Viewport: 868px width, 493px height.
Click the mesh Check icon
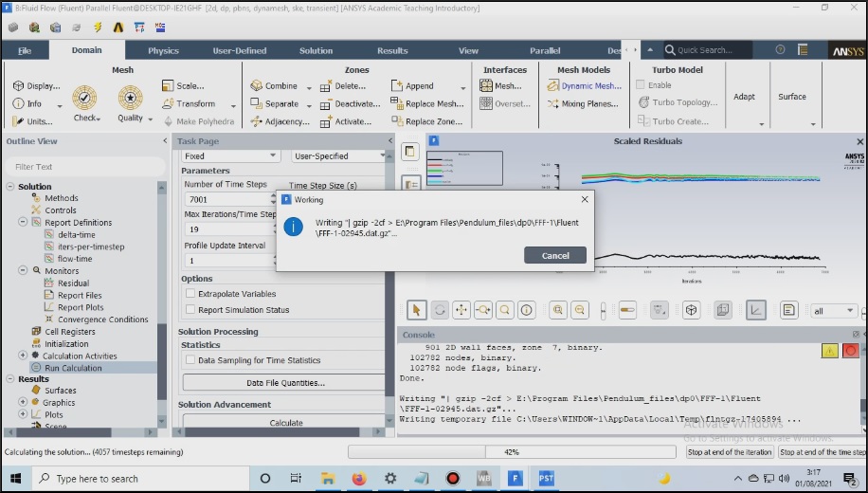click(85, 98)
